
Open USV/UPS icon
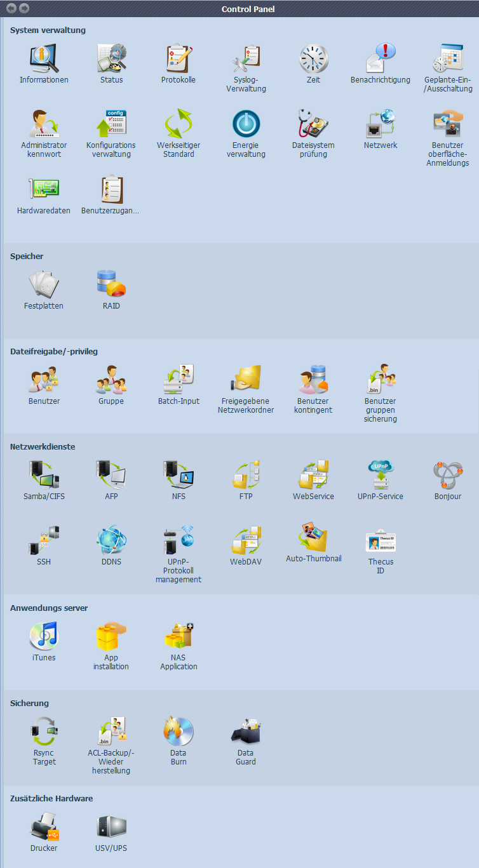coord(112,827)
